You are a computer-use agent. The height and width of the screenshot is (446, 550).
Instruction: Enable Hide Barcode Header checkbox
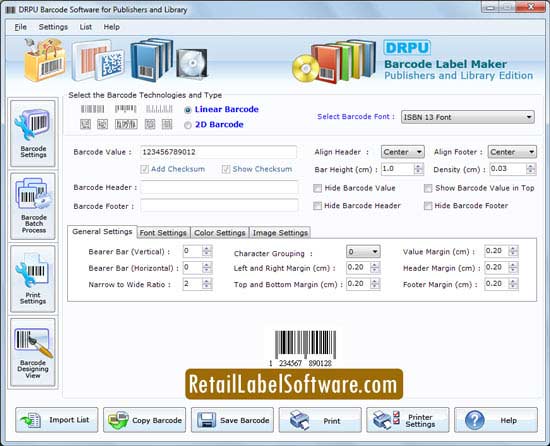317,206
